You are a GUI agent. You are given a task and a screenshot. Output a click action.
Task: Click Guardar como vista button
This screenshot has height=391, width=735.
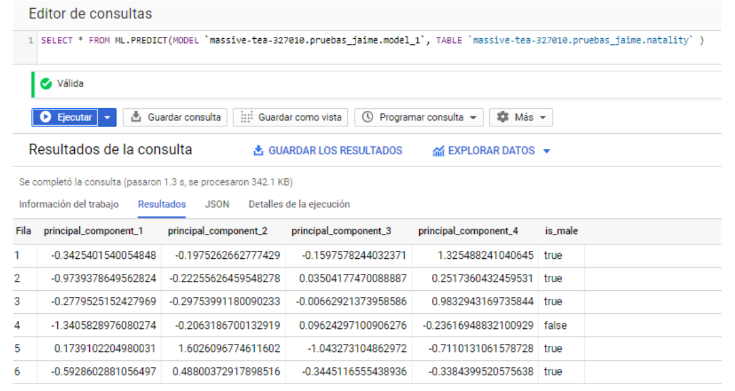tap(290, 117)
